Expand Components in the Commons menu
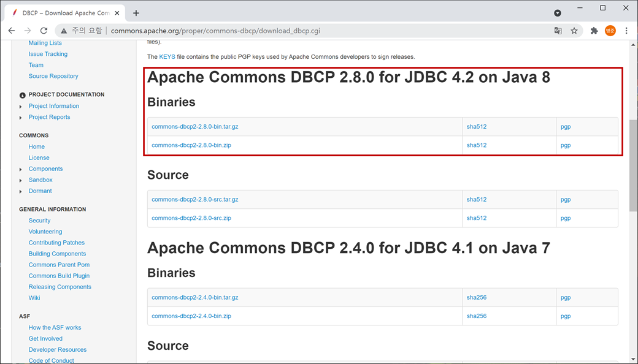The image size is (638, 364). click(21, 169)
